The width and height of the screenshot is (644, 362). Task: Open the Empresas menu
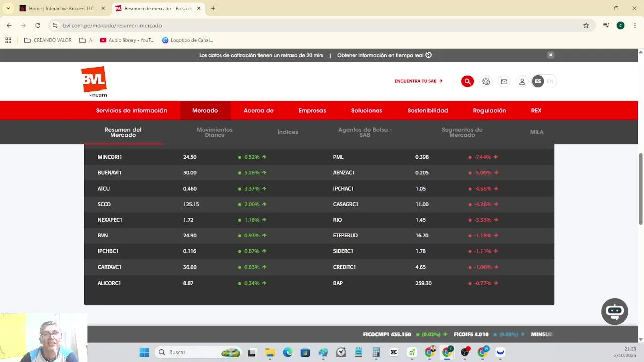click(312, 110)
